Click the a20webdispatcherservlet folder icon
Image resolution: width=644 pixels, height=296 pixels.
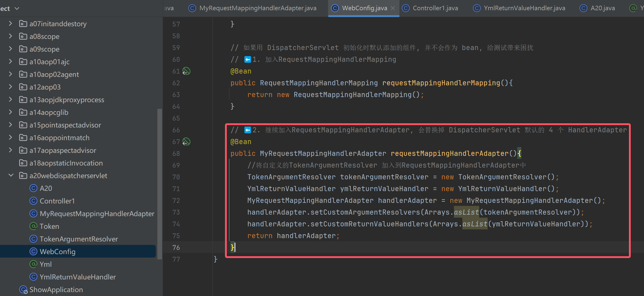coord(23,175)
